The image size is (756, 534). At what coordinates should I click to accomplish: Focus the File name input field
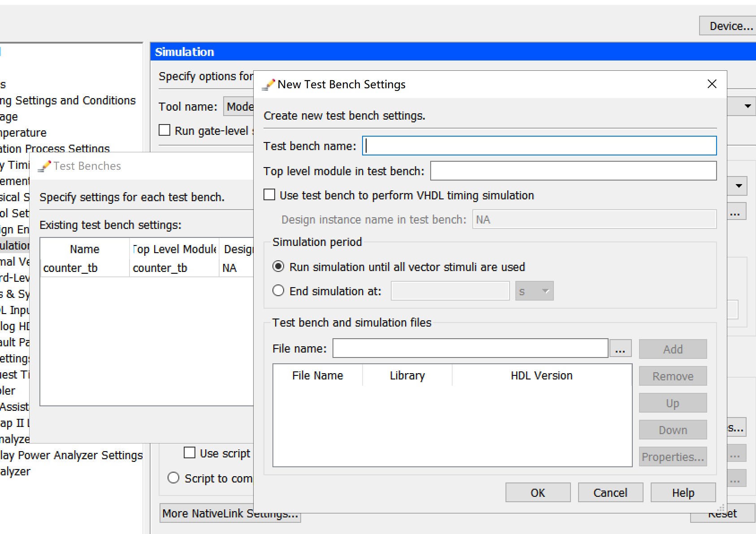tap(470, 348)
